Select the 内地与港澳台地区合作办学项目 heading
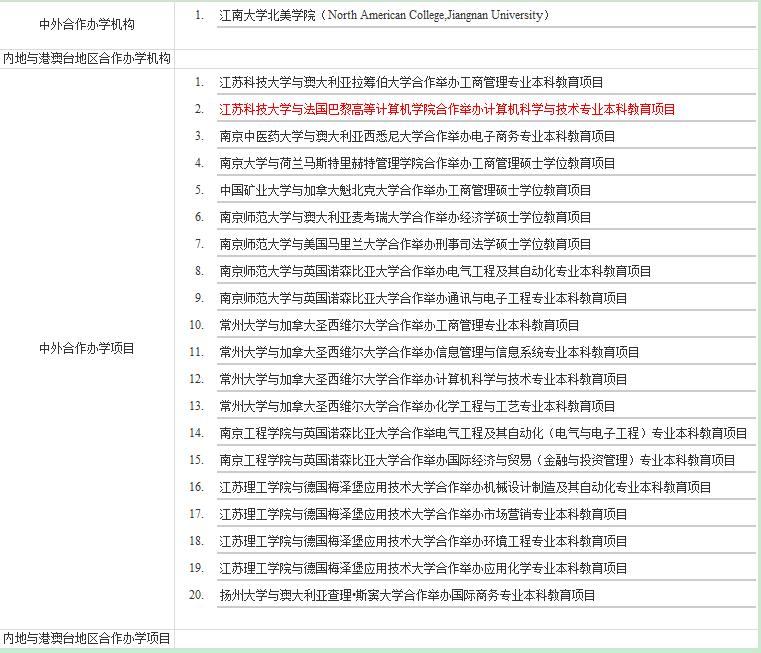Viewport: 761px width, 653px height. point(87,638)
